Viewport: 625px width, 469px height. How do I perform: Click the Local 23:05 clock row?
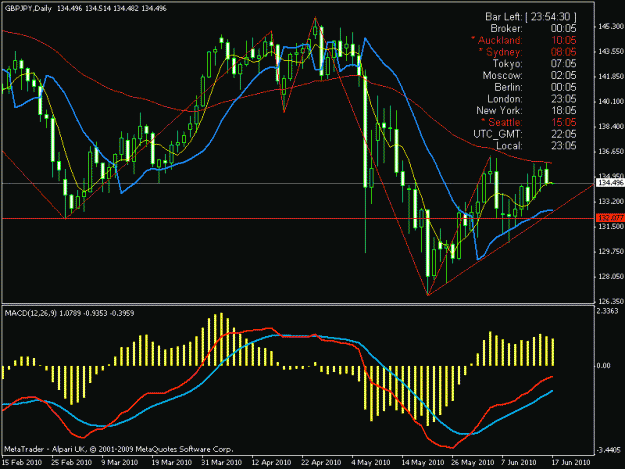536,146
